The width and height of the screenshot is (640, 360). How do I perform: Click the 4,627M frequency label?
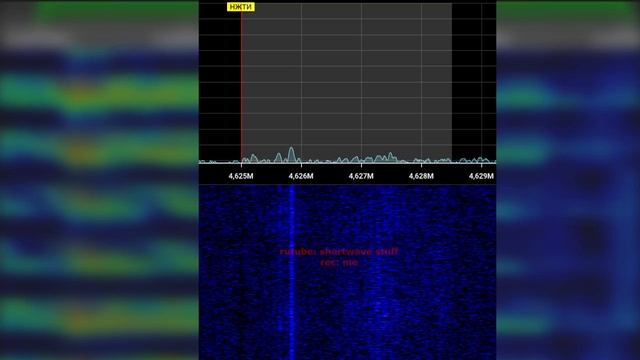(x=361, y=176)
